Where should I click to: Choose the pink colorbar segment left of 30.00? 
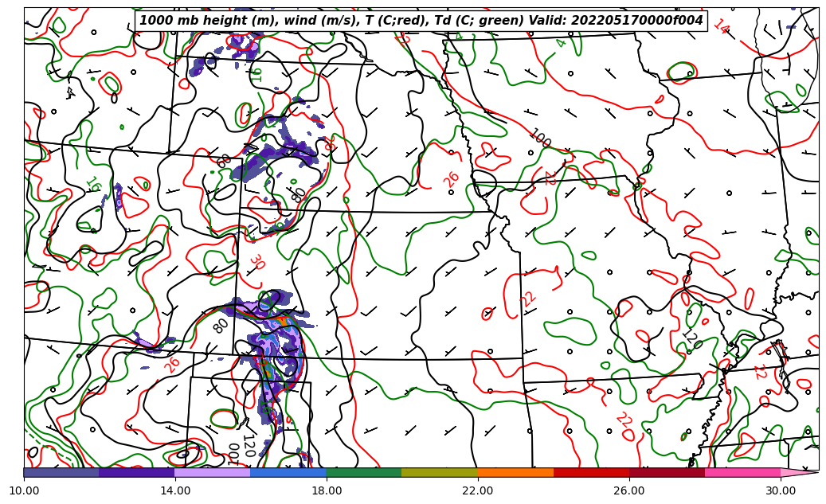[742, 472]
